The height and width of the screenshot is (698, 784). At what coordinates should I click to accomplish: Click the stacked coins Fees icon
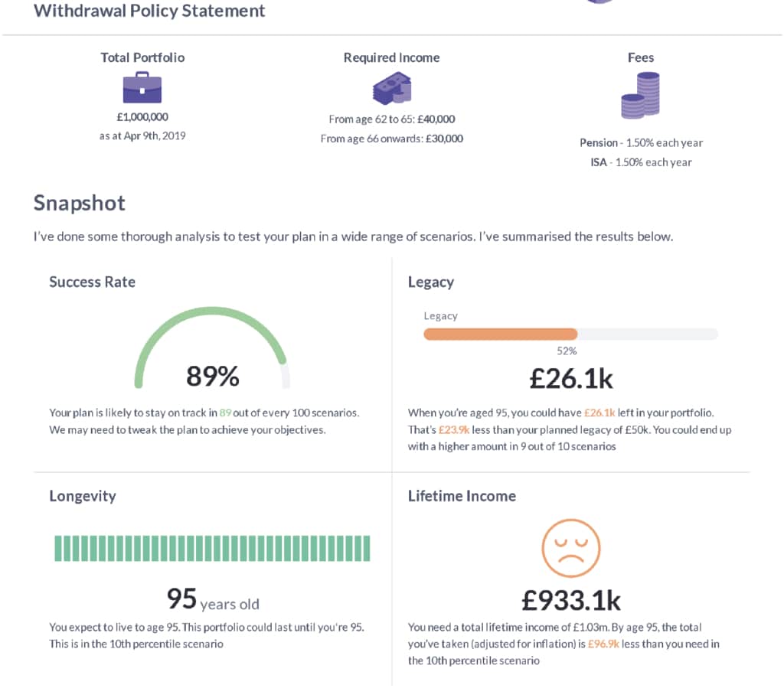click(641, 95)
